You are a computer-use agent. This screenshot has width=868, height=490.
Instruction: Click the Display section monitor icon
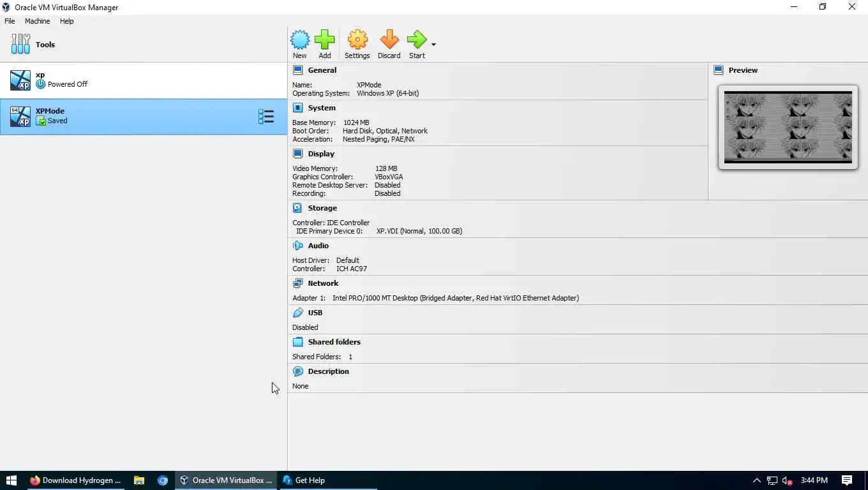(x=298, y=154)
